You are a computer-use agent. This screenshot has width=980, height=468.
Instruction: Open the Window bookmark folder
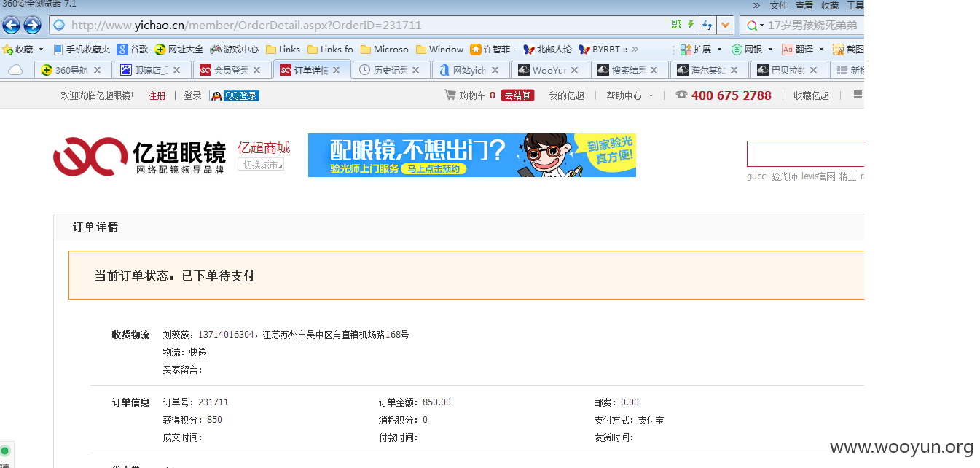point(440,50)
